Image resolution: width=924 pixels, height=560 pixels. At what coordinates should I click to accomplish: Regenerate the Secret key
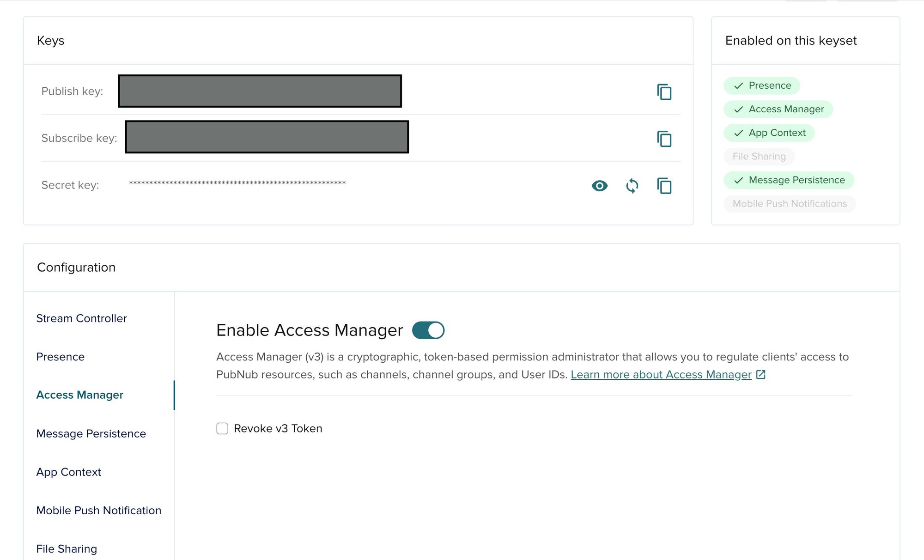[x=632, y=186]
